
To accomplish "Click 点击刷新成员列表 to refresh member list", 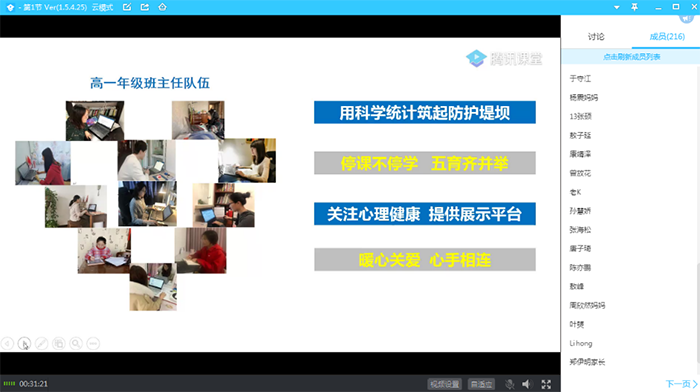I will tap(631, 57).
